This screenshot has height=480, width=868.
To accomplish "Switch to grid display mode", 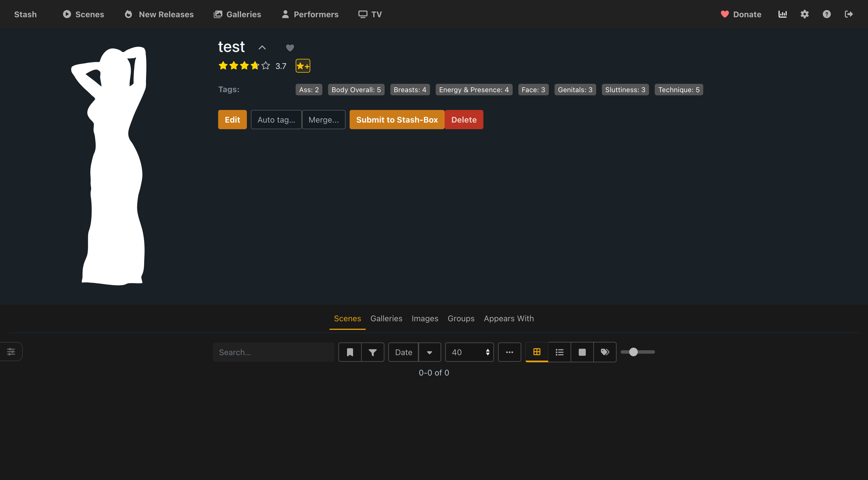I will coord(537,352).
